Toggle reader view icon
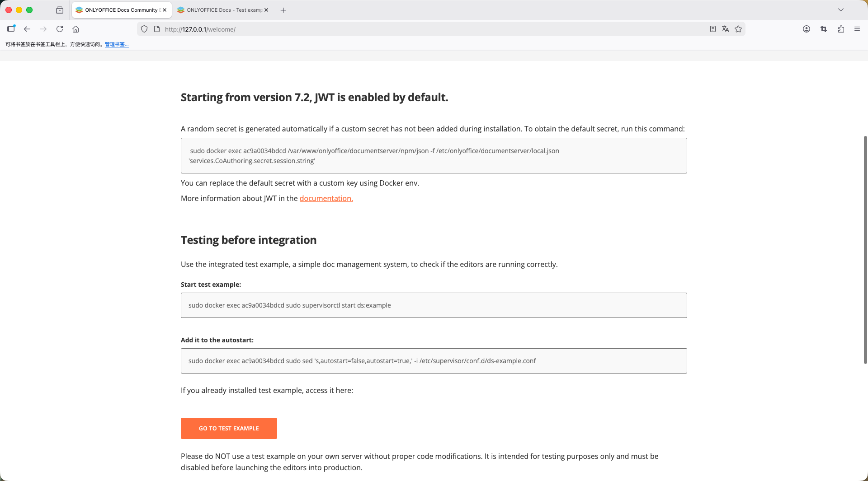The image size is (868, 481). (713, 29)
